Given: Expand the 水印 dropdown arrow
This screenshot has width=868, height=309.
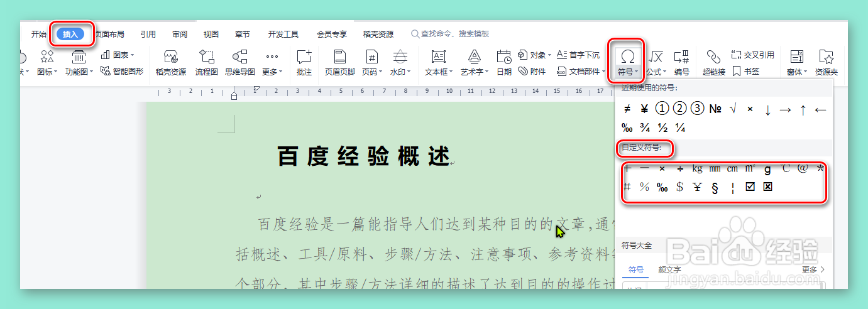Looking at the screenshot, I should [x=409, y=72].
